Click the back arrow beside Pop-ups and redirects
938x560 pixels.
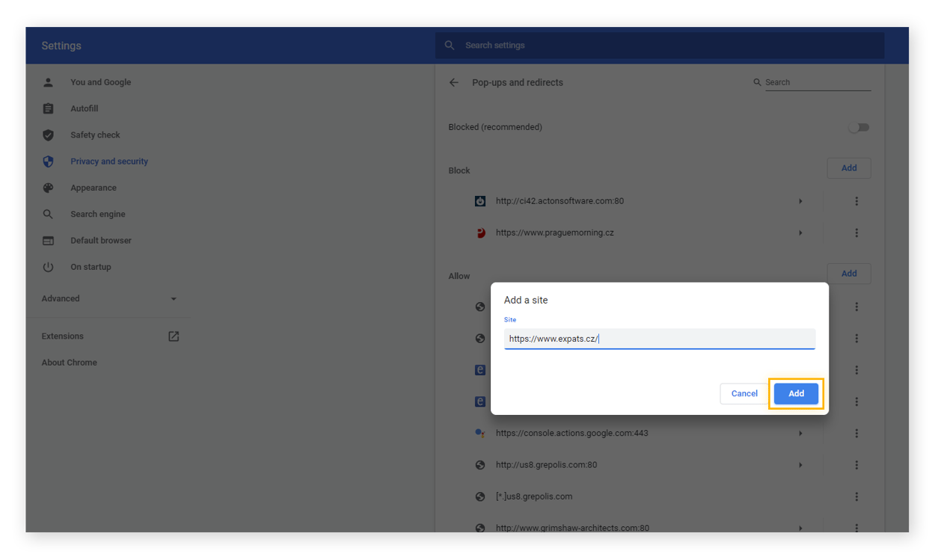click(453, 82)
